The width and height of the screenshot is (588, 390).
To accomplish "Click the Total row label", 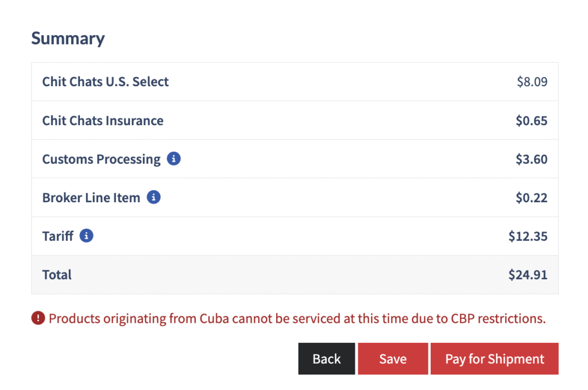I will (x=57, y=275).
